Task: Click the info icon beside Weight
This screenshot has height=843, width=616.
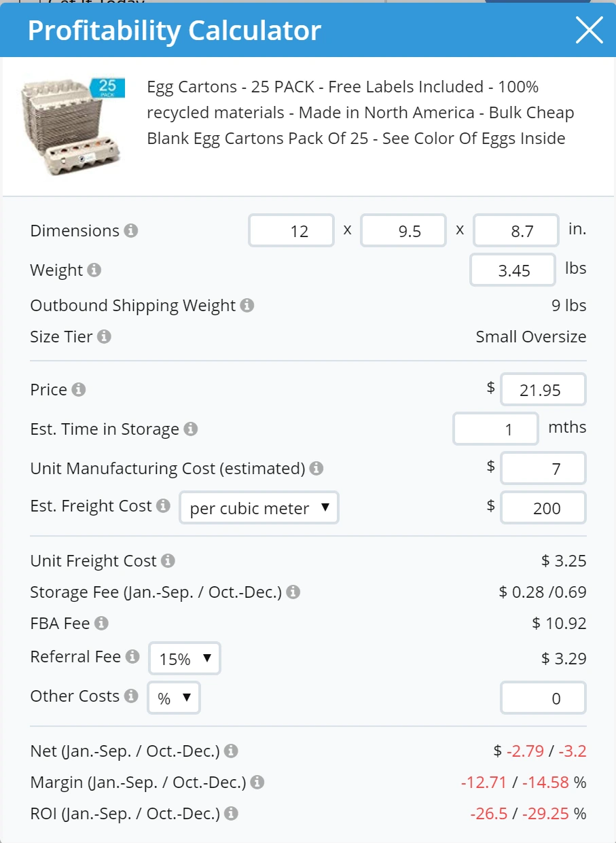Action: click(94, 270)
